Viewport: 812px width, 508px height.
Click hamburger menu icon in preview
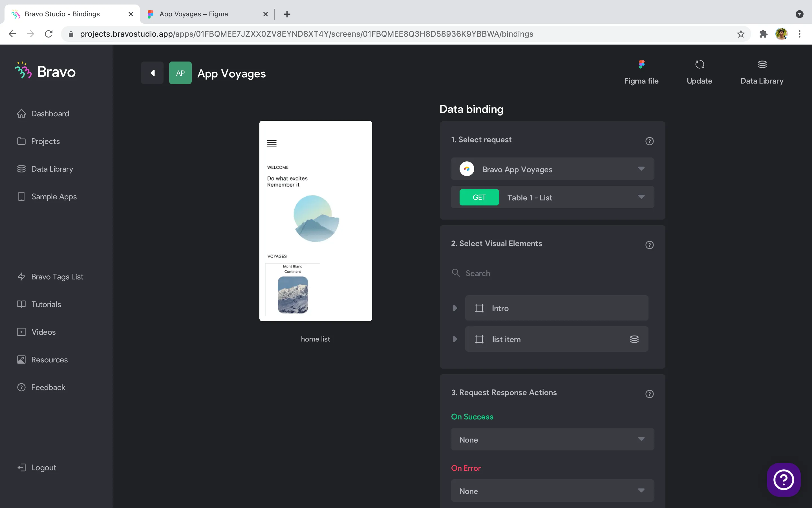tap(272, 143)
